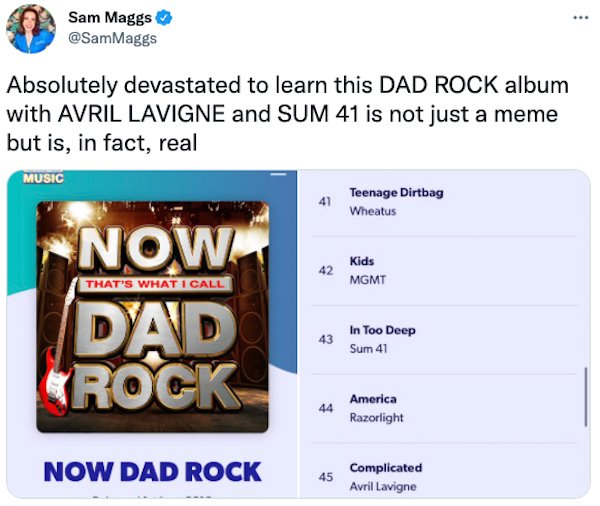Click the NOW Dad Rock album cover
This screenshot has width=600, height=506.
(x=152, y=317)
